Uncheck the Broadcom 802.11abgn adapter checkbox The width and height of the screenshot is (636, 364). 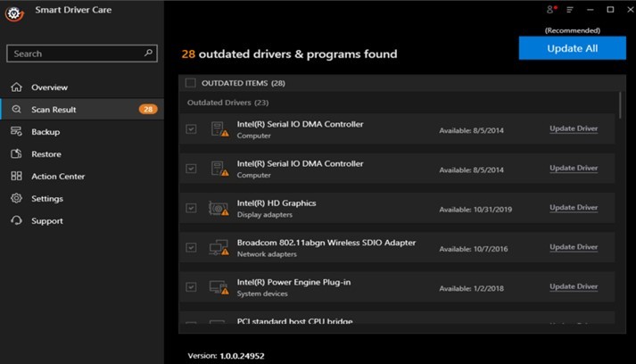191,247
